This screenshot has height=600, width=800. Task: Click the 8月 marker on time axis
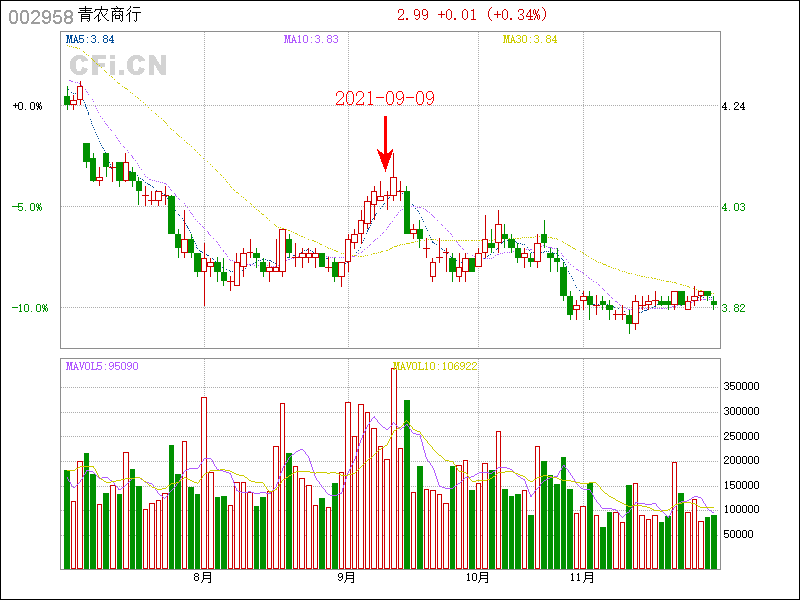203,578
